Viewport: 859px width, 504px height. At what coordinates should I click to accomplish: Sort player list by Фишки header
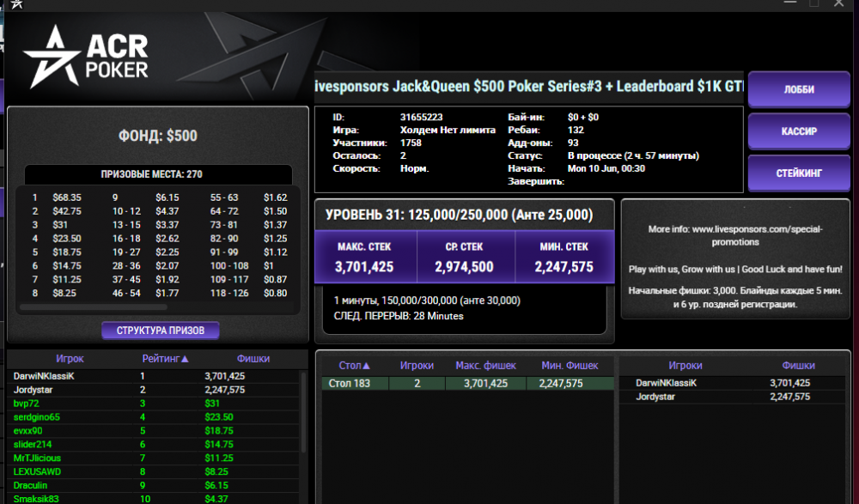(x=253, y=359)
